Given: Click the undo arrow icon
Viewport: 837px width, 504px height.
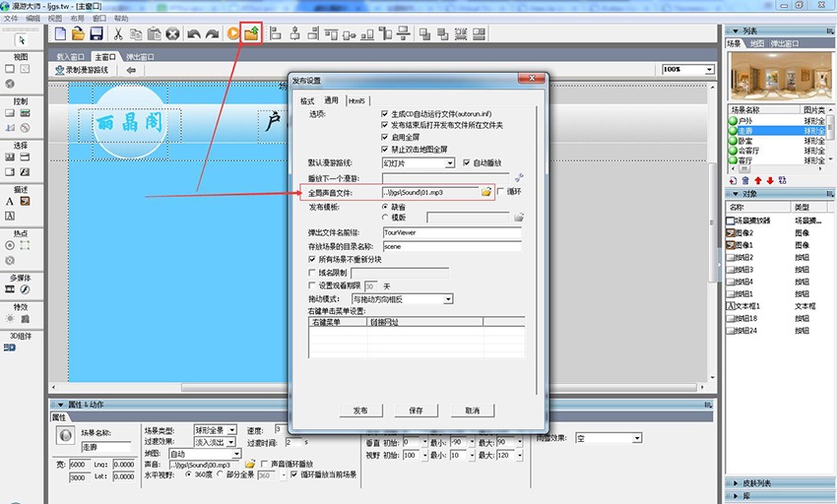Looking at the screenshot, I should coord(193,33).
